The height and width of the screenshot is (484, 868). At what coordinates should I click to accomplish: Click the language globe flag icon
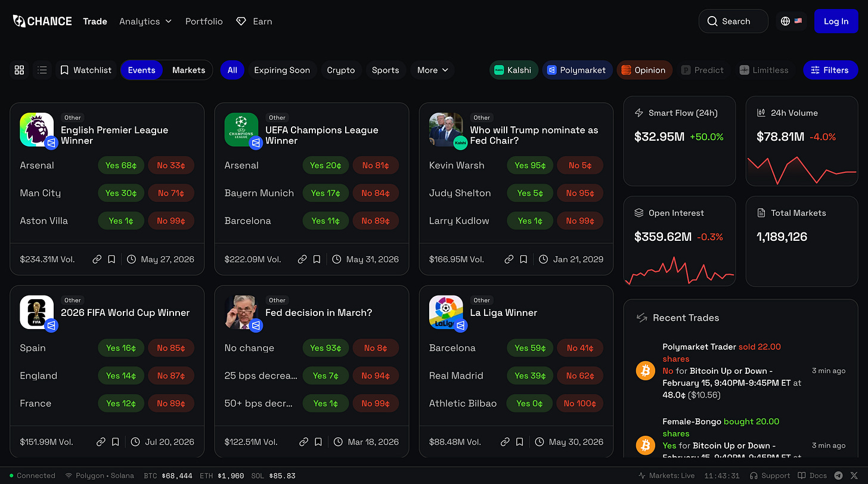(x=791, y=21)
